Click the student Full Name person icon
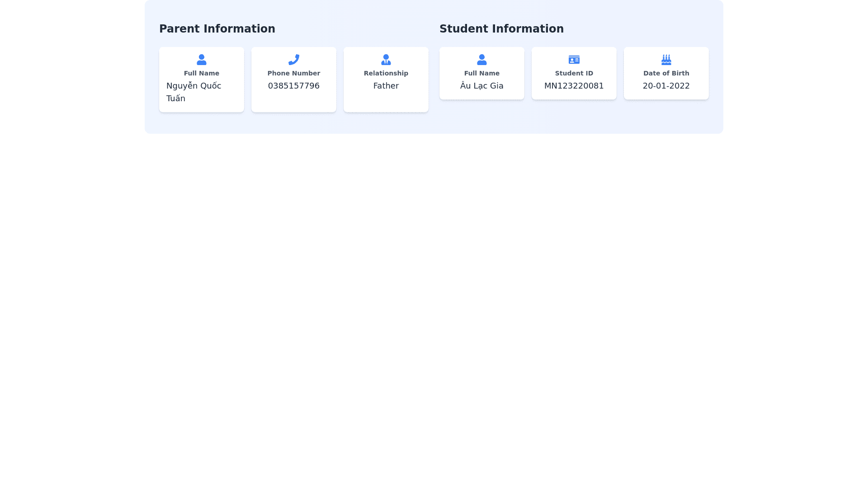The height and width of the screenshot is (488, 868). pos(481,60)
